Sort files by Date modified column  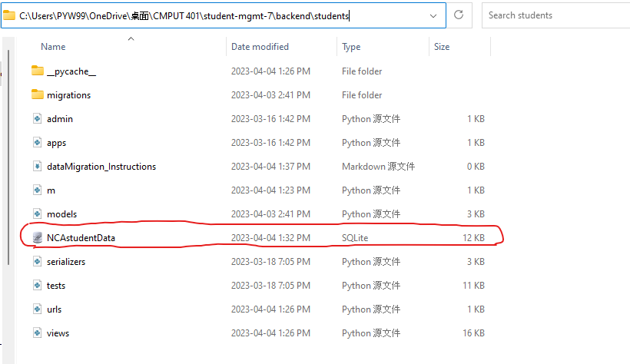[260, 47]
